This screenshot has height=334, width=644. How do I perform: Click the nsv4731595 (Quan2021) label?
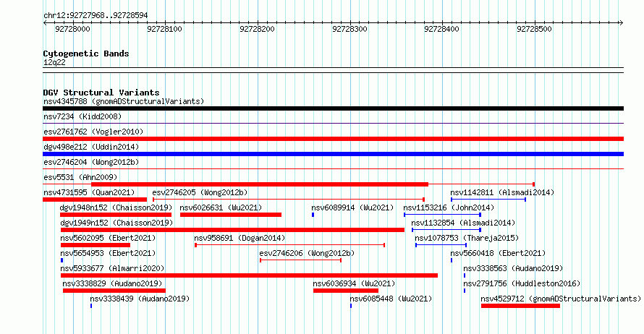[89, 192]
